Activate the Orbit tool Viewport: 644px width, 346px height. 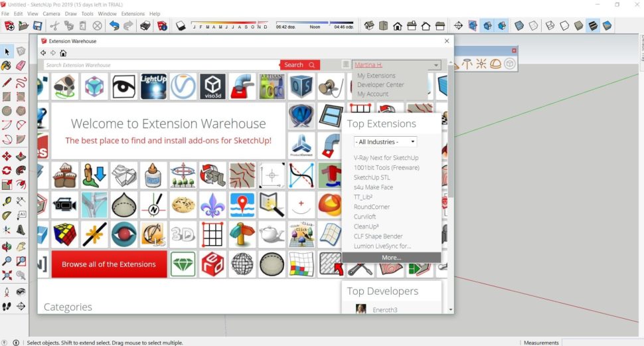[7, 246]
